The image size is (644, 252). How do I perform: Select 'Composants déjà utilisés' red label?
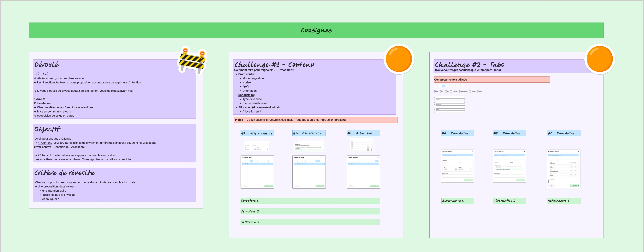click(x=491, y=80)
